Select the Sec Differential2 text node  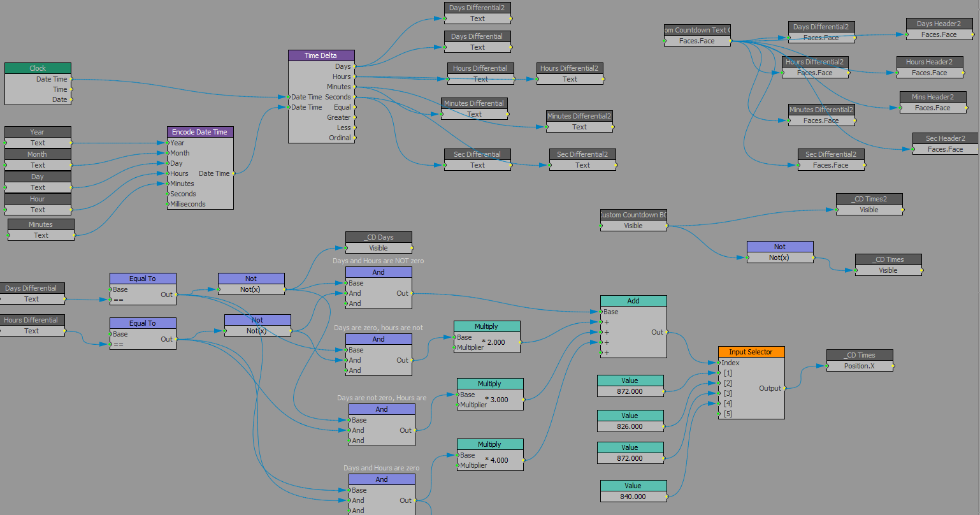[x=582, y=159]
